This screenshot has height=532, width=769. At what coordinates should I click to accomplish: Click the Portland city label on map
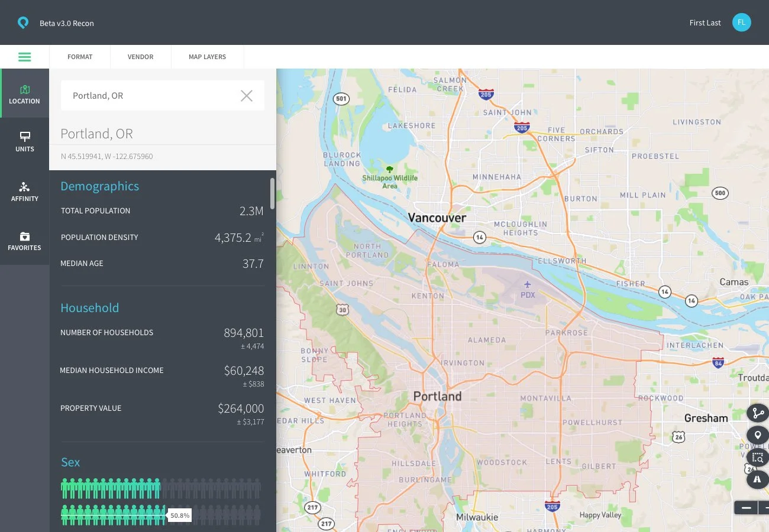438,396
